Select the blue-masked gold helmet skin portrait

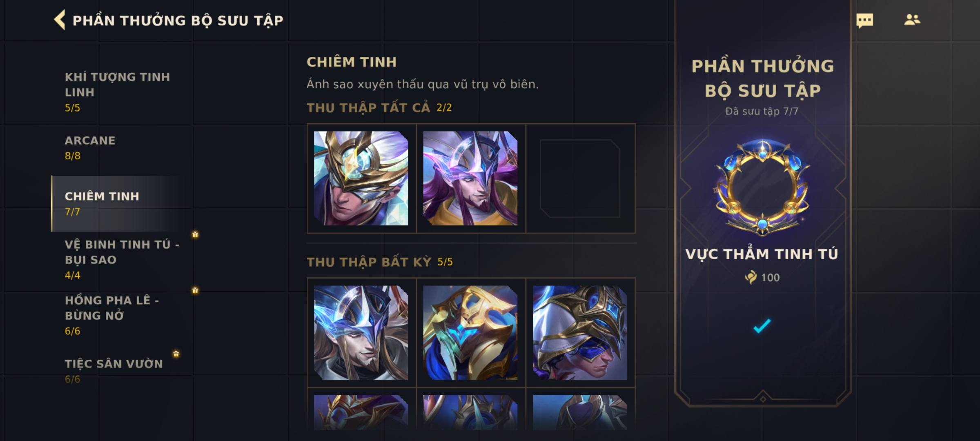(x=580, y=333)
